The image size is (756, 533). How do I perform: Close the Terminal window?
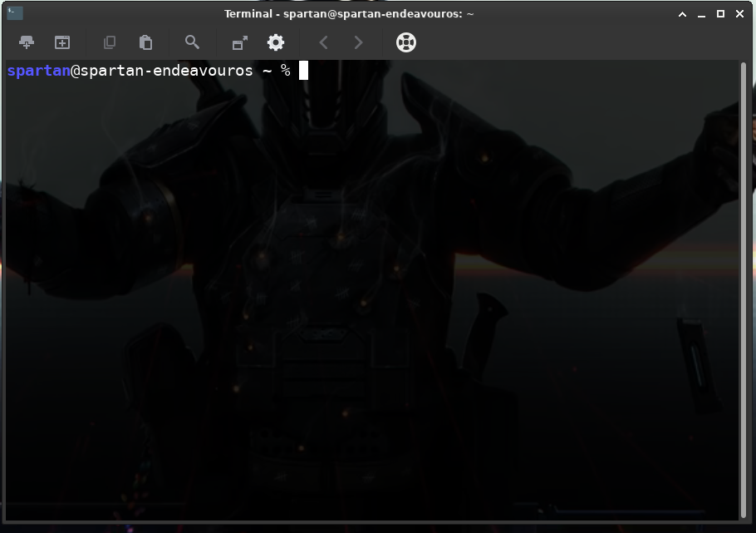[x=739, y=14]
